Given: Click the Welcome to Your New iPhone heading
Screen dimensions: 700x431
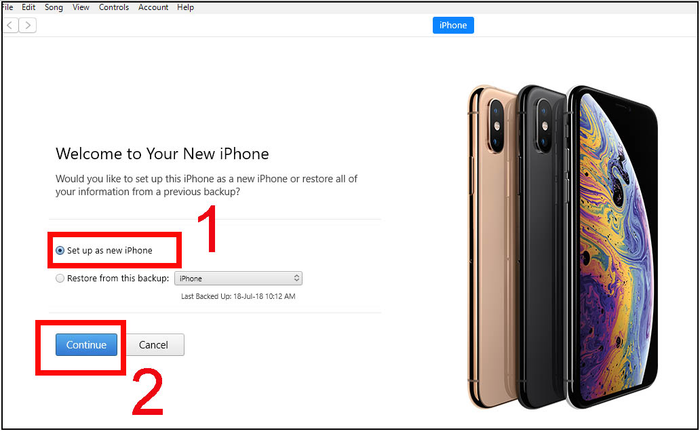Looking at the screenshot, I should click(162, 154).
